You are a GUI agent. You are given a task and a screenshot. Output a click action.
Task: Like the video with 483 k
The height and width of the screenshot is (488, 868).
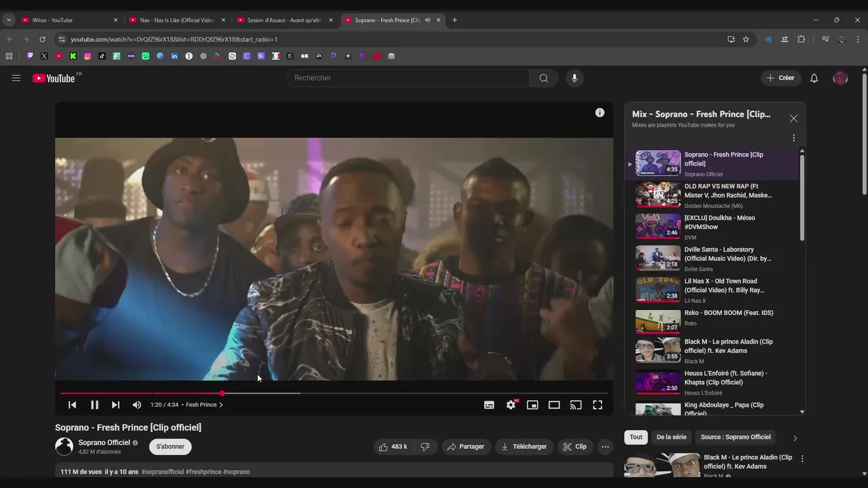pyautogui.click(x=393, y=447)
